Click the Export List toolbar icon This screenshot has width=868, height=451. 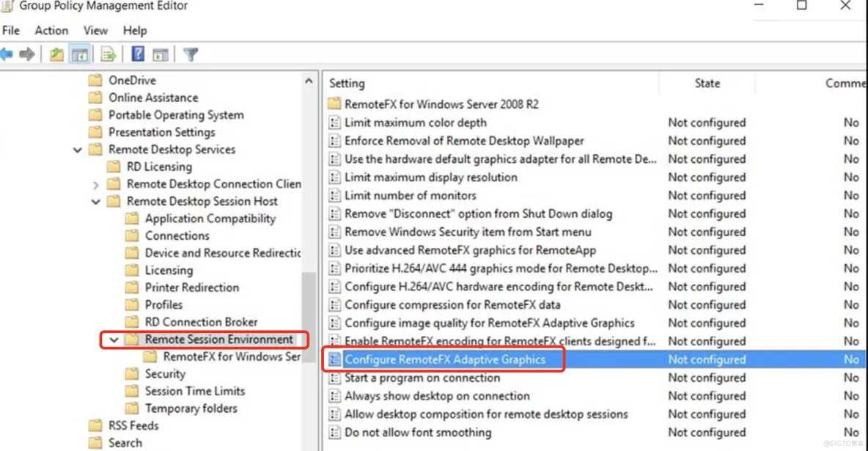(108, 54)
